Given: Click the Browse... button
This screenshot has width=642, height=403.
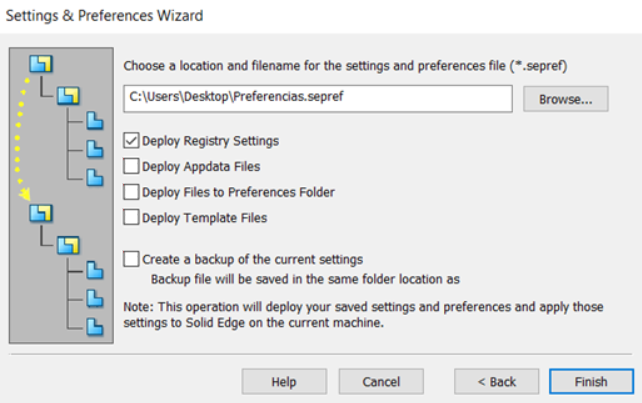Looking at the screenshot, I should pos(565,99).
